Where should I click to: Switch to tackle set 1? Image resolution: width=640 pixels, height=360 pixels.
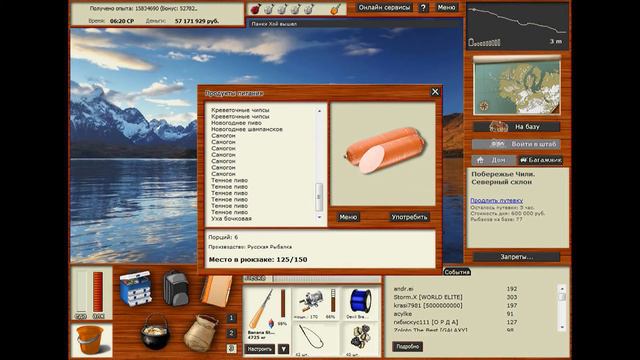tap(231, 318)
